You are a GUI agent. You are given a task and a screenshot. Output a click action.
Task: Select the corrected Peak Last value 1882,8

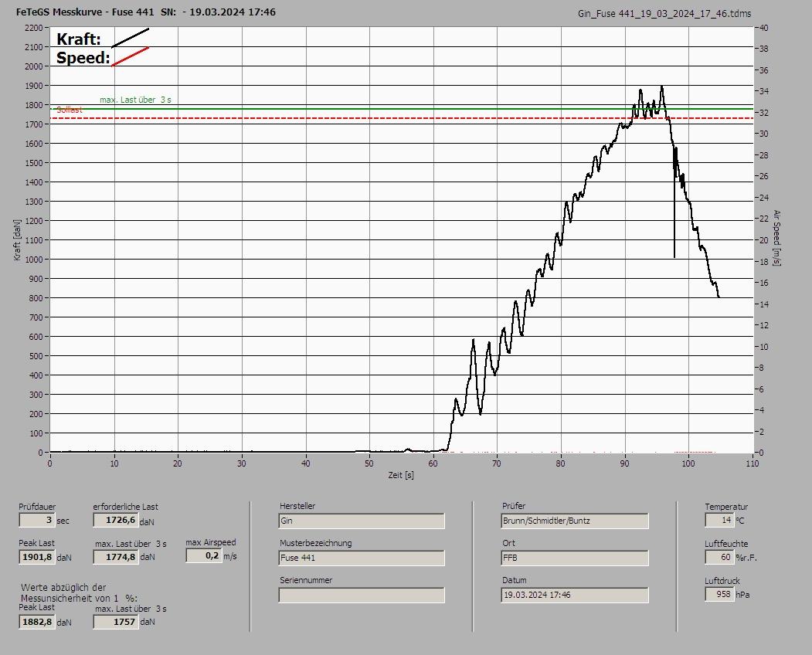(37, 622)
